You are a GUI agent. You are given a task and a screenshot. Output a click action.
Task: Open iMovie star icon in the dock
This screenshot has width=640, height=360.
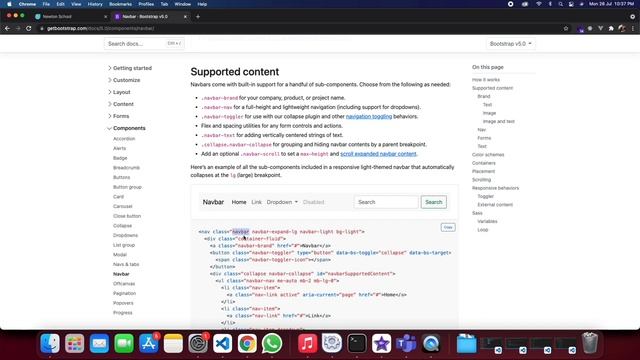[382, 343]
